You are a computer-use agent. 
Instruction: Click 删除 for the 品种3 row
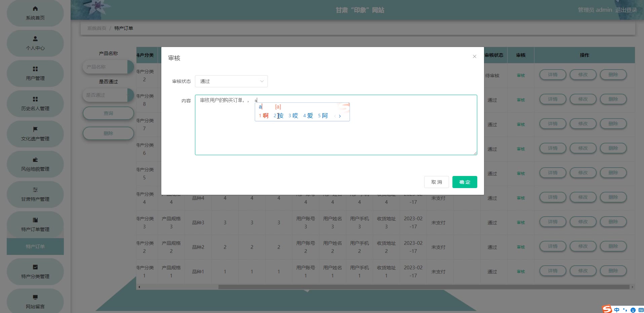613,222
